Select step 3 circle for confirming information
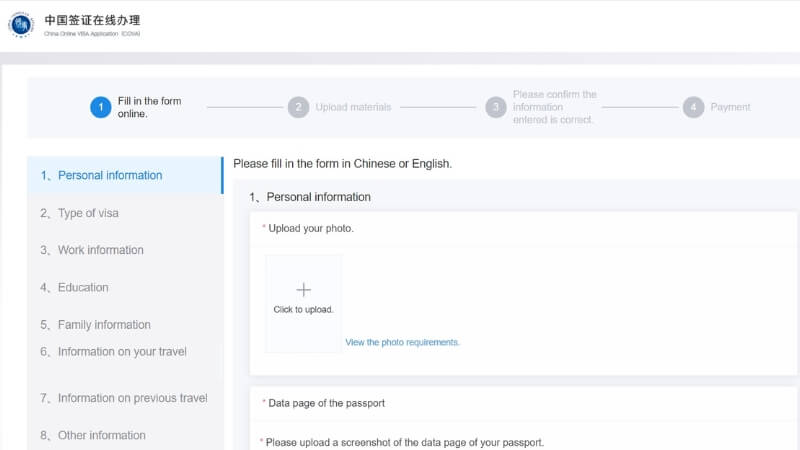Screen dimensions: 800x450 495,107
